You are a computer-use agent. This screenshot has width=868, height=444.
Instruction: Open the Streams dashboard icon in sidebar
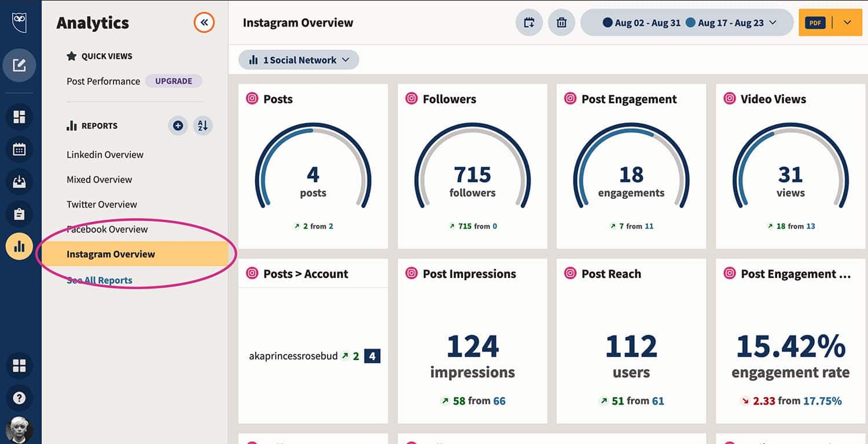19,117
